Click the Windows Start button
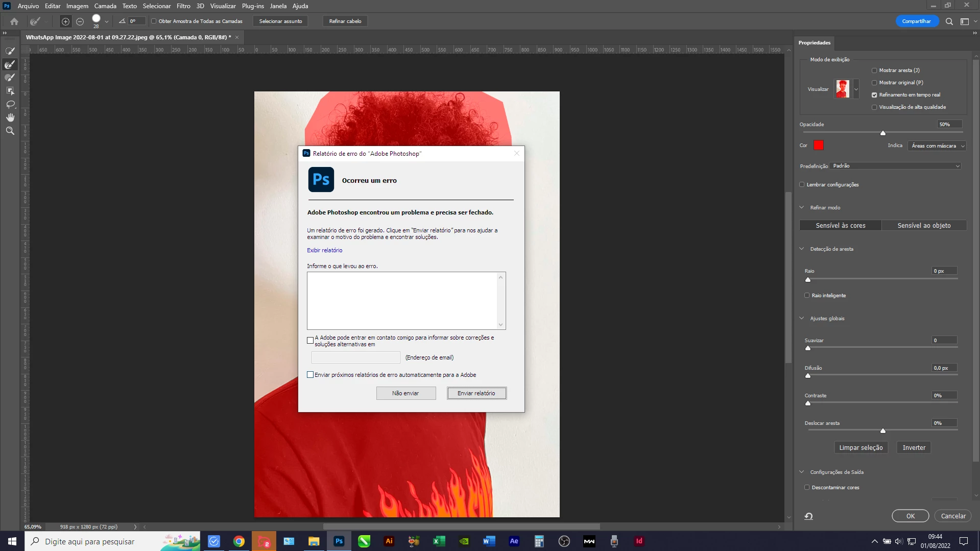 tap(12, 541)
